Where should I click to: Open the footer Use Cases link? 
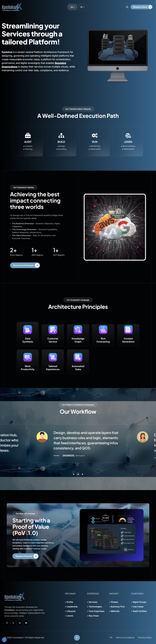(138, 607)
